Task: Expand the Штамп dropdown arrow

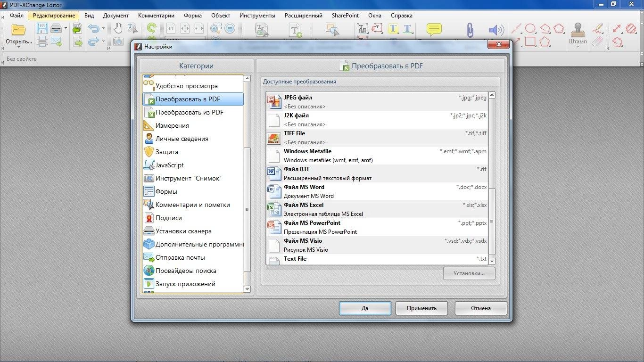Action: [x=578, y=47]
